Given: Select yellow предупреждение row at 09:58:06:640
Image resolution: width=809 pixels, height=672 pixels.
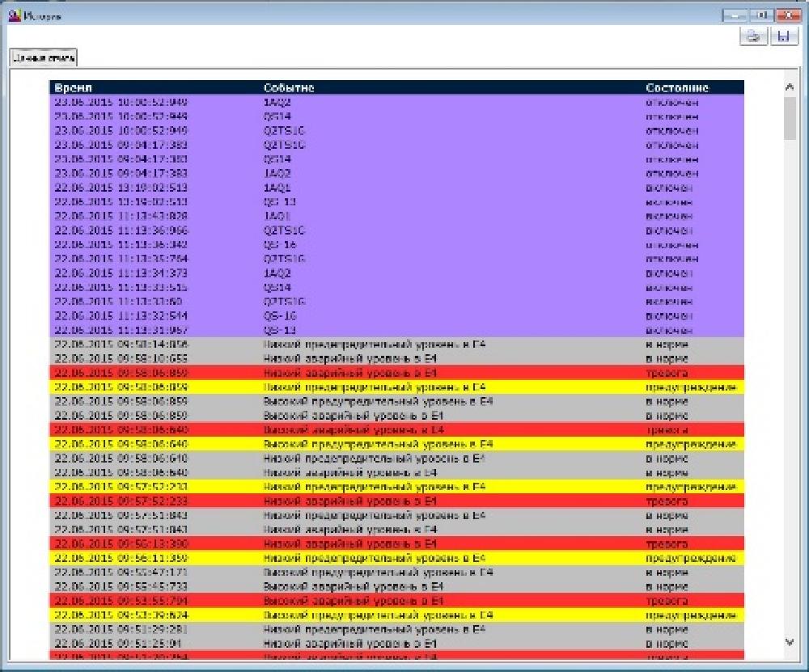Looking at the screenshot, I should tap(396, 445).
